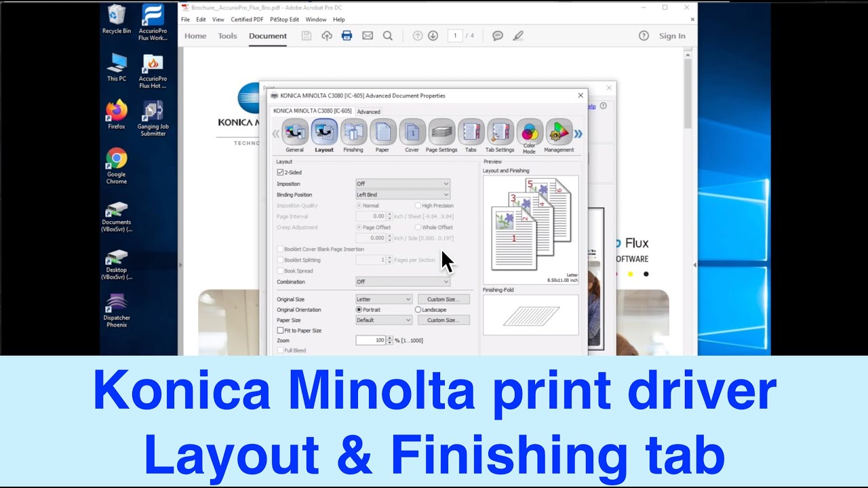Close the Advanced Document Properties dialog
Screen dimensions: 868x488
point(580,96)
